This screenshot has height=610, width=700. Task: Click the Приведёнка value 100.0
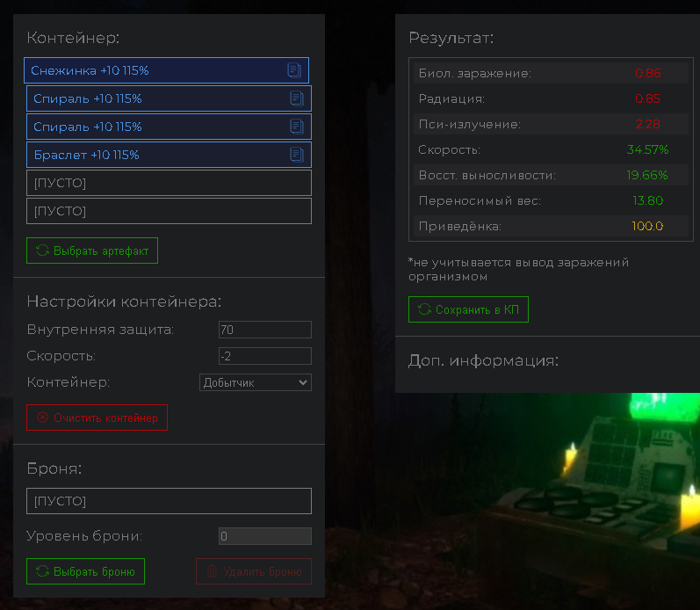(647, 226)
